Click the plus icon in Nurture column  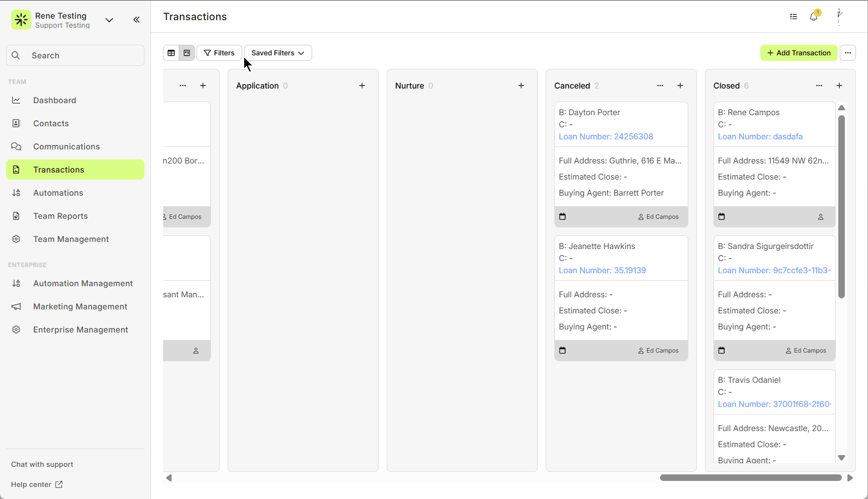pyautogui.click(x=521, y=86)
